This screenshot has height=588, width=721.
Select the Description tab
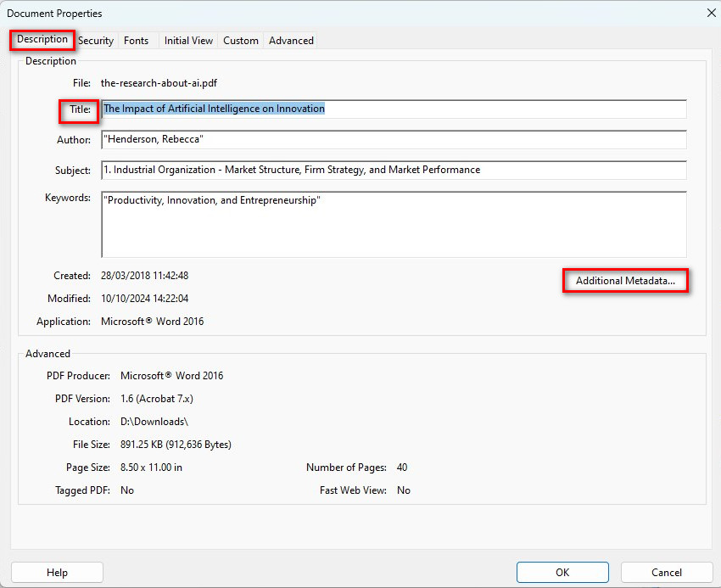click(x=41, y=40)
